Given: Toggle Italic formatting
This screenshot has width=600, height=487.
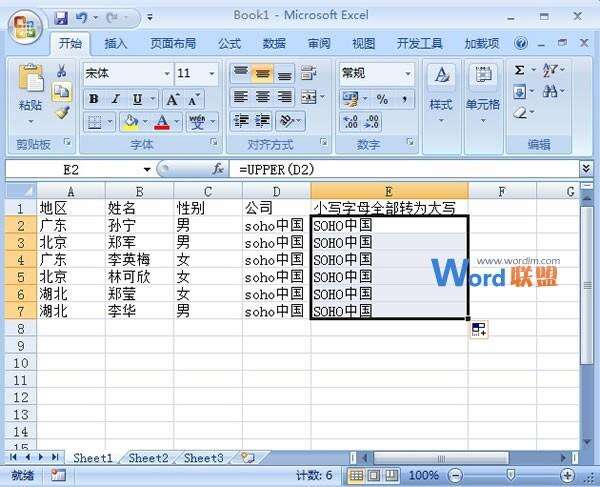Looking at the screenshot, I should pyautogui.click(x=116, y=99).
